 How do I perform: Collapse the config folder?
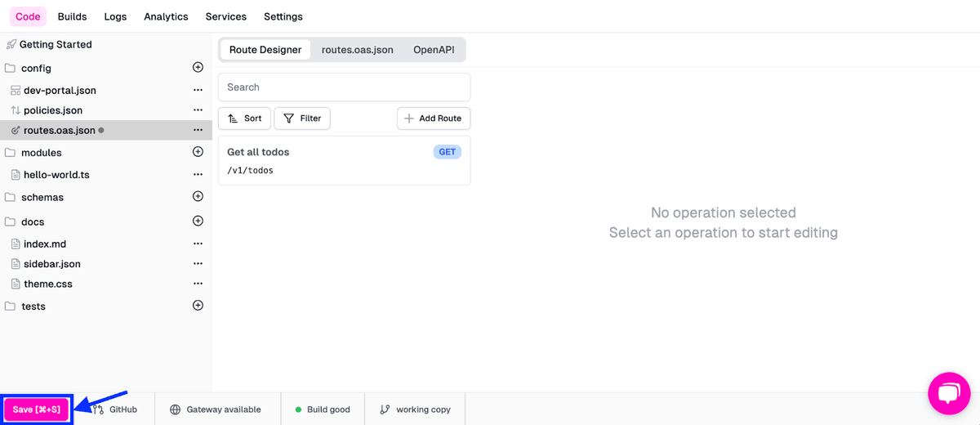pyautogui.click(x=36, y=69)
